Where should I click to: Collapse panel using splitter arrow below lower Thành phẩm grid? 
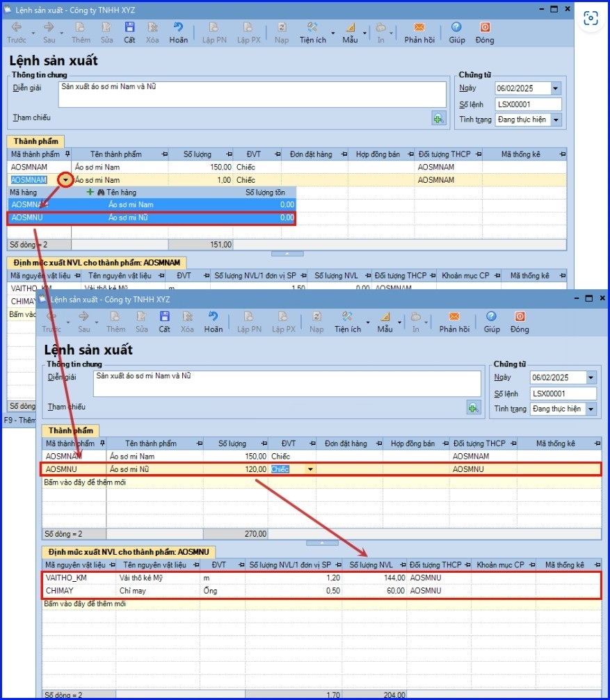(x=322, y=542)
